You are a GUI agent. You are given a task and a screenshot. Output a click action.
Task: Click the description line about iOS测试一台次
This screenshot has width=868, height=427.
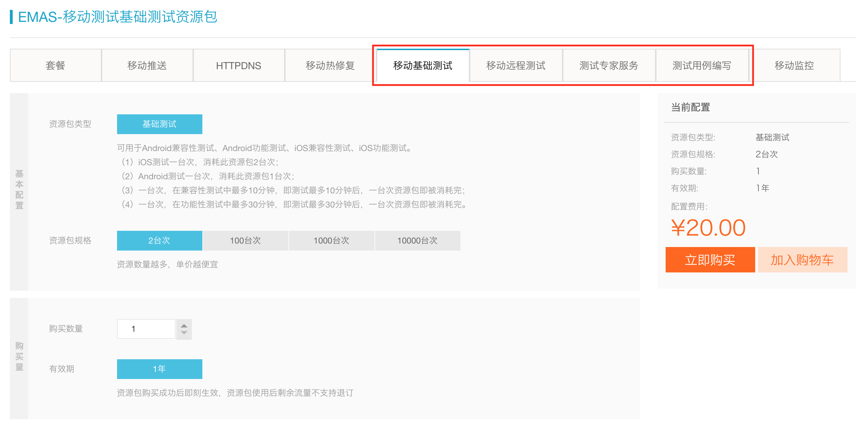coord(200,162)
